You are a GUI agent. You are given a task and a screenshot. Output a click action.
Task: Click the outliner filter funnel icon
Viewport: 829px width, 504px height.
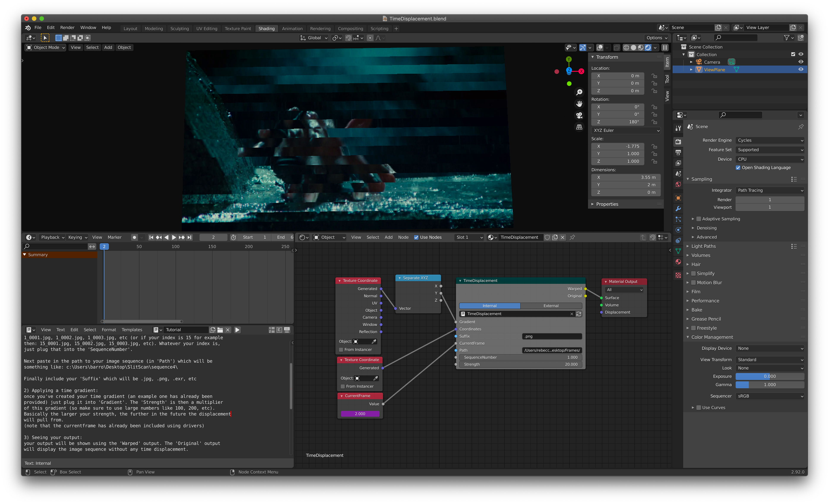coord(786,38)
